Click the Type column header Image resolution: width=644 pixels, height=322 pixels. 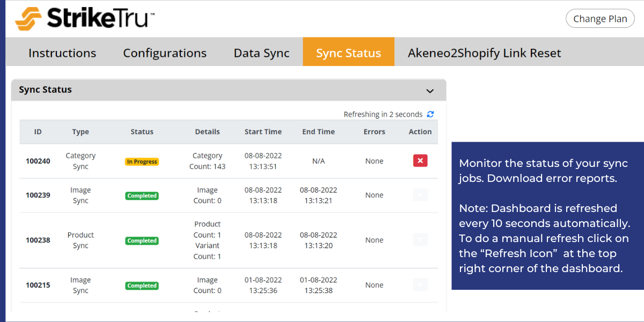coord(80,131)
